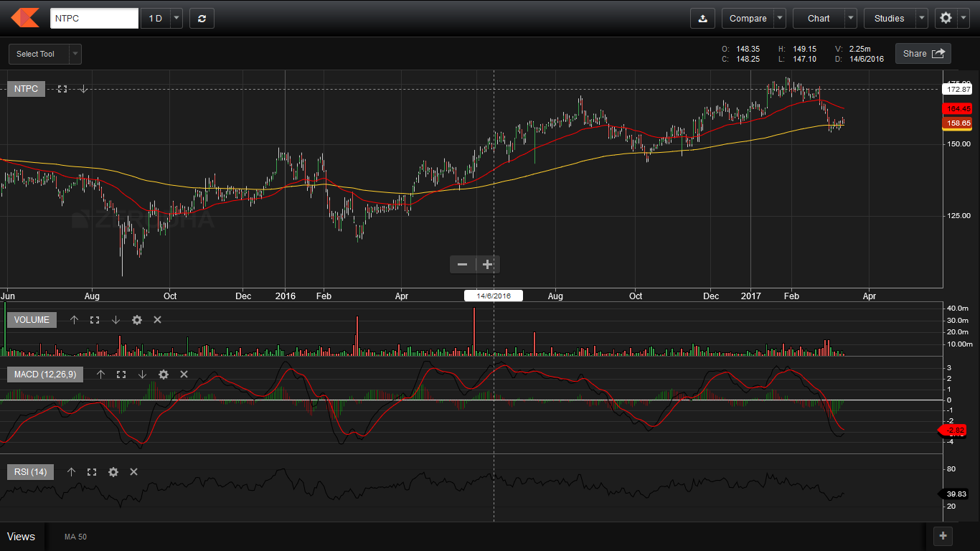Close the RSI panel
Screen dimensions: 980x551
133,472
